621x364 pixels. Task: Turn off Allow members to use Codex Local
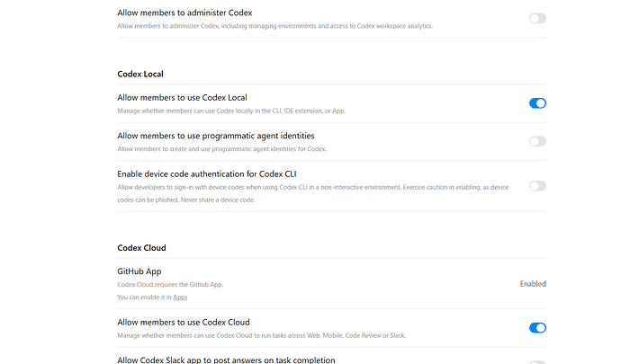click(537, 103)
